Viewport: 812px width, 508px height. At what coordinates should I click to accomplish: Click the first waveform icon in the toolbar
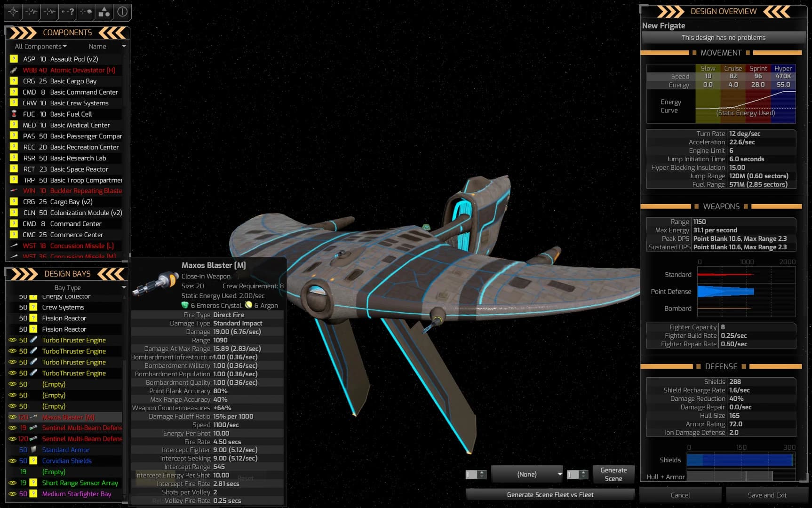point(31,13)
